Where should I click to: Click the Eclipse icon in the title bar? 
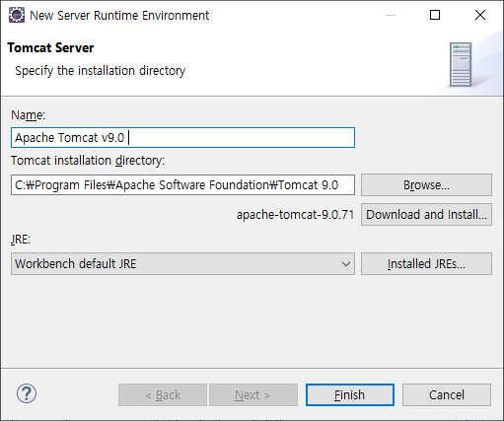[x=17, y=15]
